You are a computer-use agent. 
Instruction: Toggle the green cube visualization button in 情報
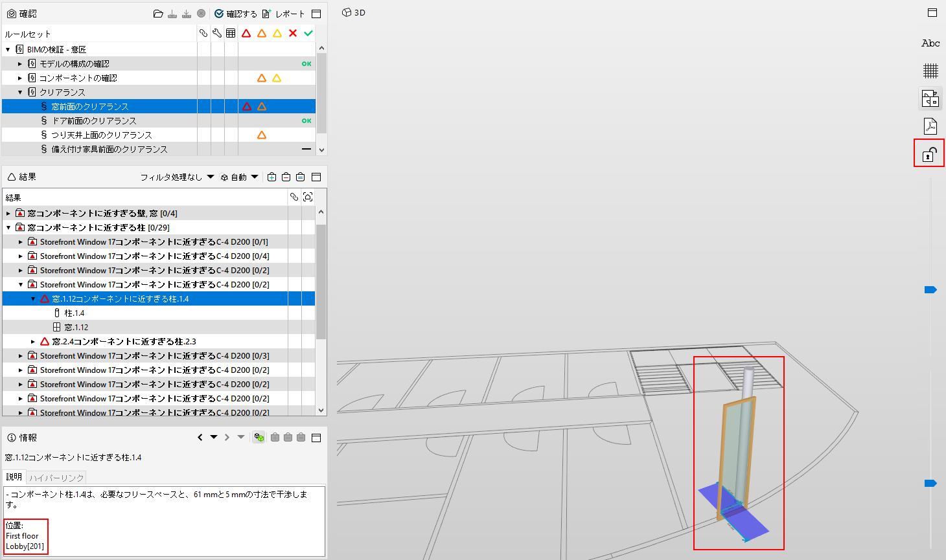point(259,438)
